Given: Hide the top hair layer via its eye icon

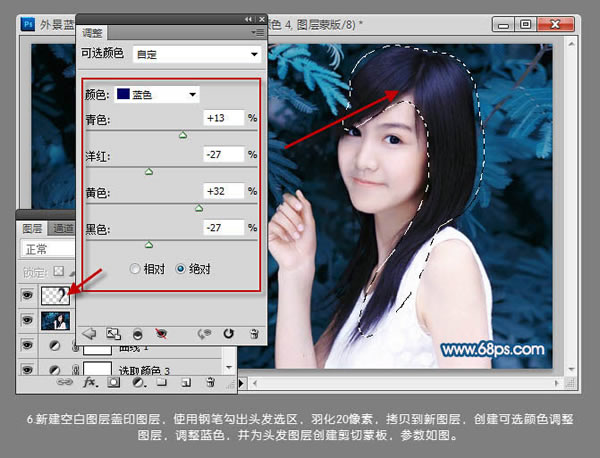Looking at the screenshot, I should (x=27, y=293).
